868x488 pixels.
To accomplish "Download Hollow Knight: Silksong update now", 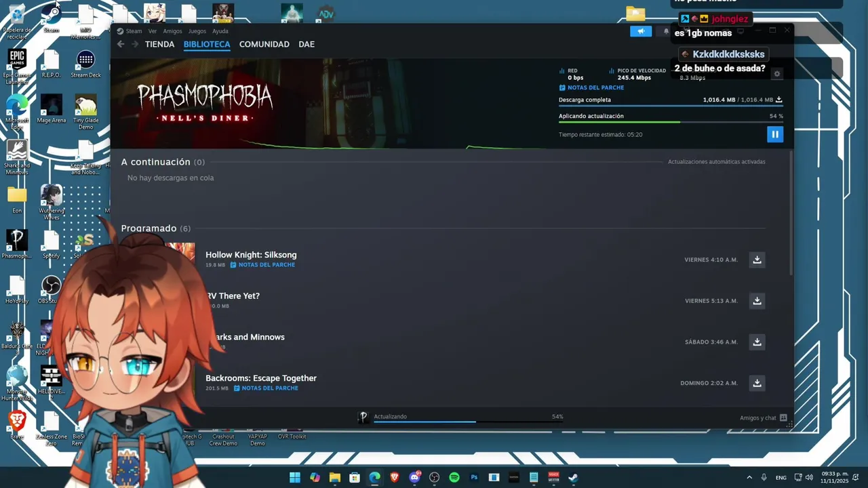I will 757,260.
